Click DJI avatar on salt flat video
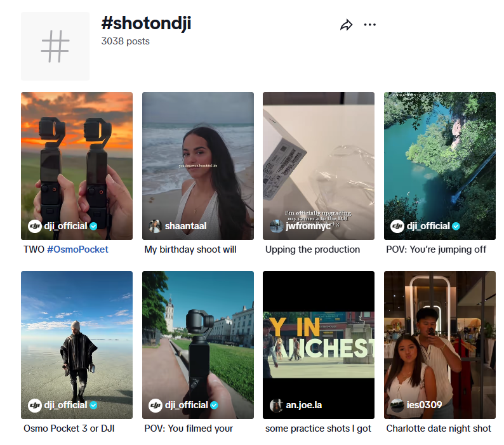The height and width of the screenshot is (445, 504). tap(34, 405)
